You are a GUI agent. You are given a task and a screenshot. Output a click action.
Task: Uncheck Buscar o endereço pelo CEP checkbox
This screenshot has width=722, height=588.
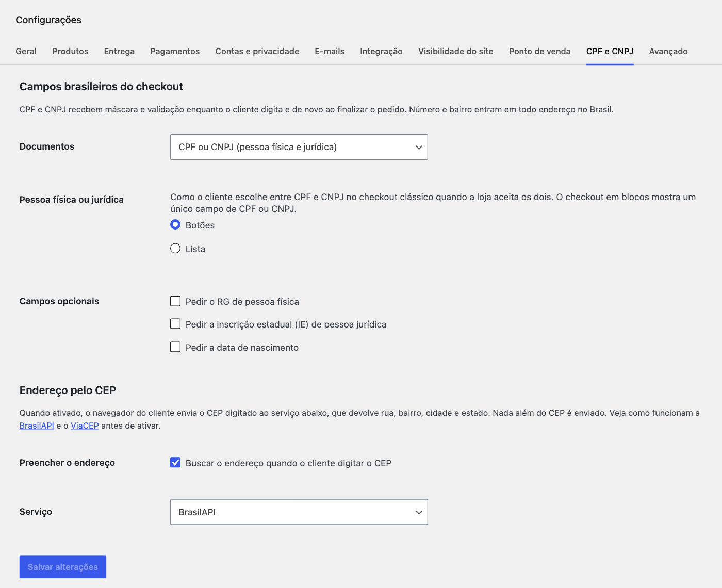click(175, 463)
